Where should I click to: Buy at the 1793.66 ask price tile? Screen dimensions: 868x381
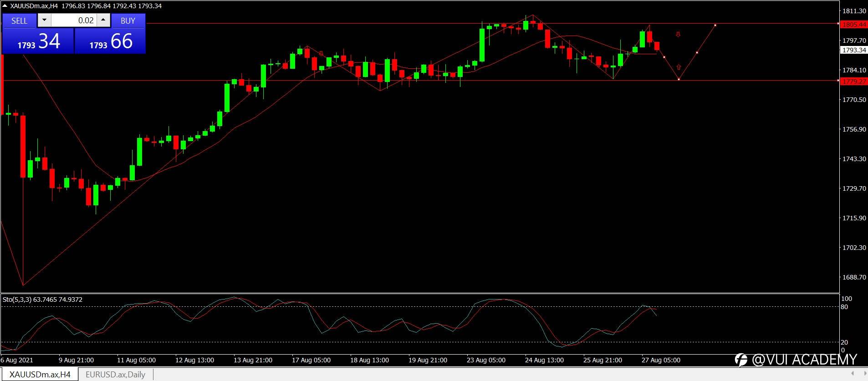tap(110, 41)
